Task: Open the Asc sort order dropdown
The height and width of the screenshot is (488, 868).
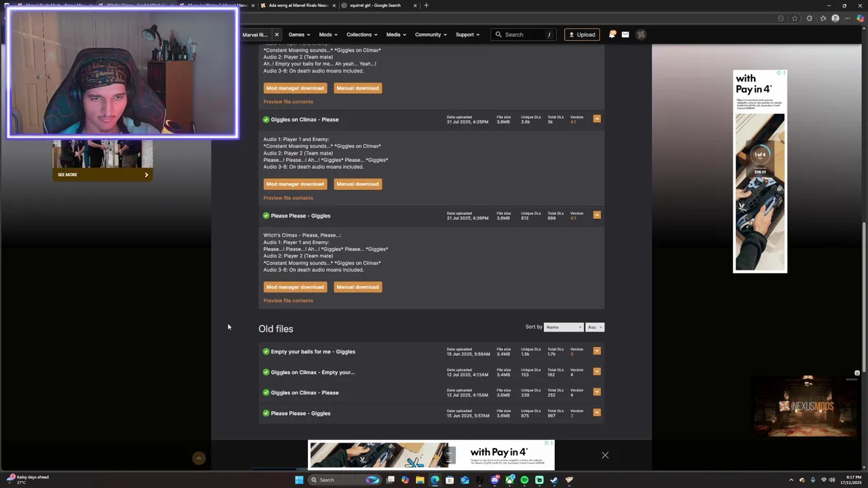Action: 595,327
